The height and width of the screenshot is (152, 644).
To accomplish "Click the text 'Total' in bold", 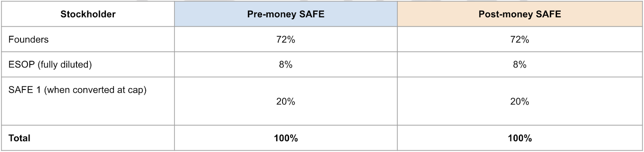I will (x=19, y=138).
